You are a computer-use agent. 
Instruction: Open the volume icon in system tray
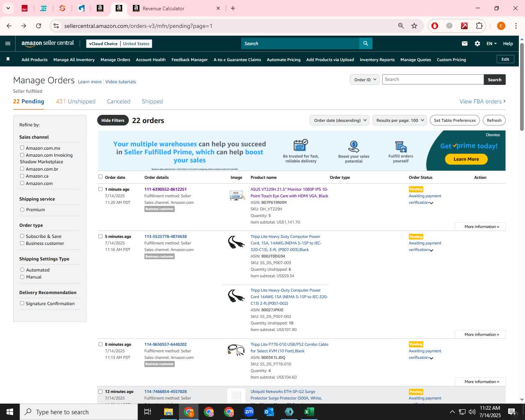tap(472, 412)
